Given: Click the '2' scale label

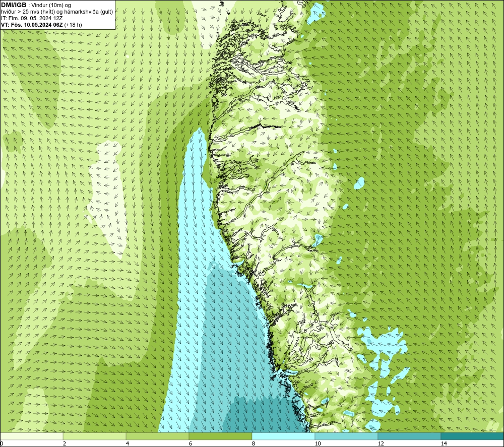Looking at the screenshot, I should pyautogui.click(x=65, y=443).
